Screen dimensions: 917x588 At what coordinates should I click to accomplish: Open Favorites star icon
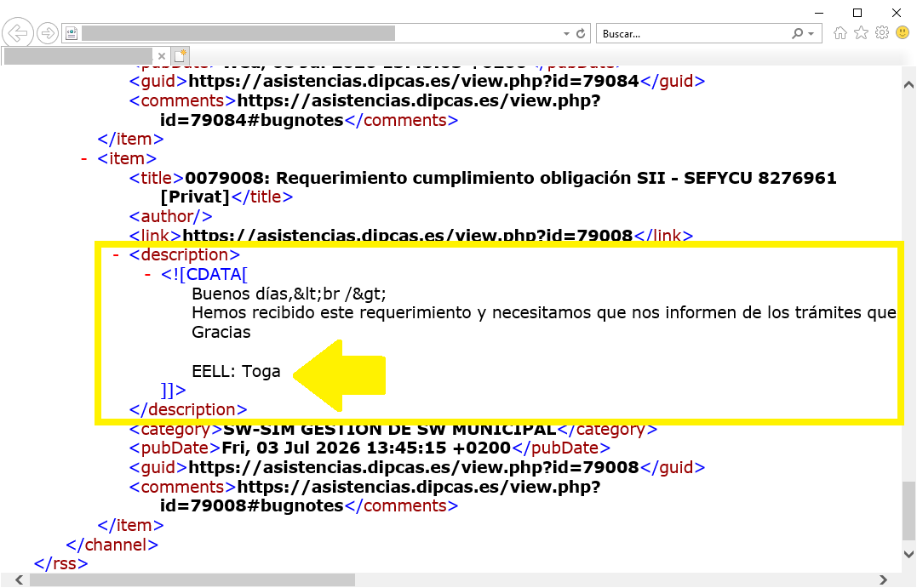pyautogui.click(x=861, y=32)
